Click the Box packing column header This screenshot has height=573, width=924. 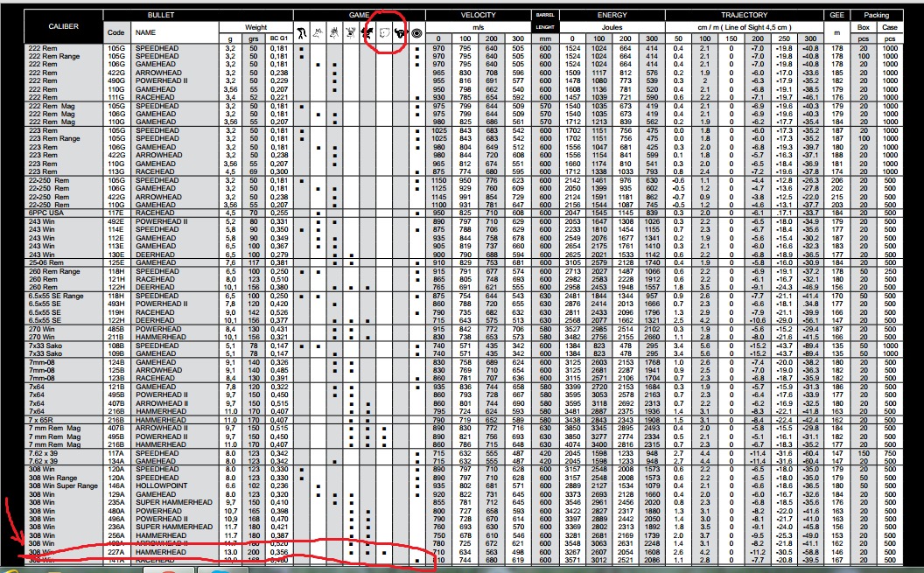click(x=864, y=27)
